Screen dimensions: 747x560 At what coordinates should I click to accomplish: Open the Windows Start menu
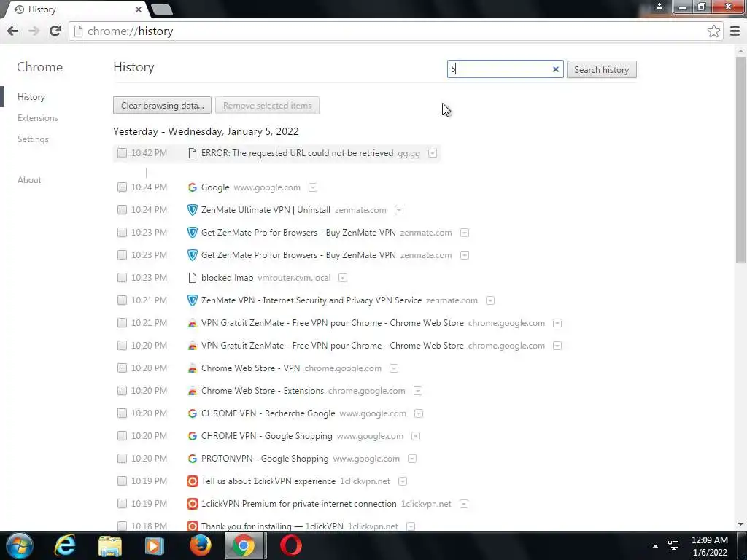20,545
